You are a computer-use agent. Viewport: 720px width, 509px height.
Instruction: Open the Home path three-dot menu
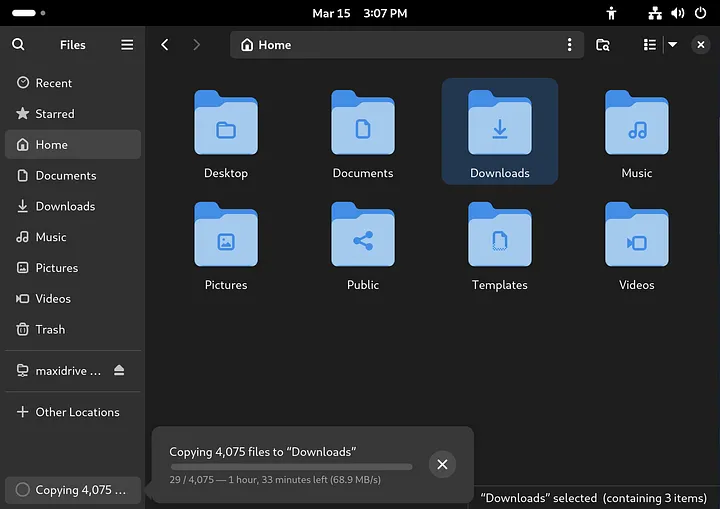pos(569,45)
